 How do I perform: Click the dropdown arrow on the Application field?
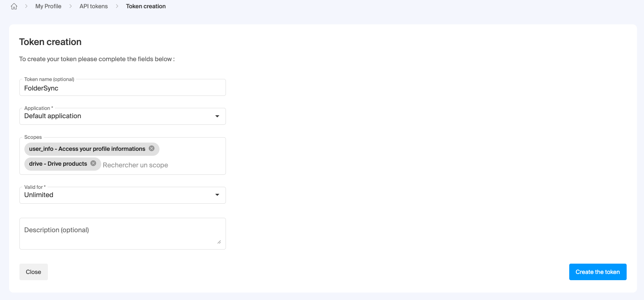tap(217, 116)
